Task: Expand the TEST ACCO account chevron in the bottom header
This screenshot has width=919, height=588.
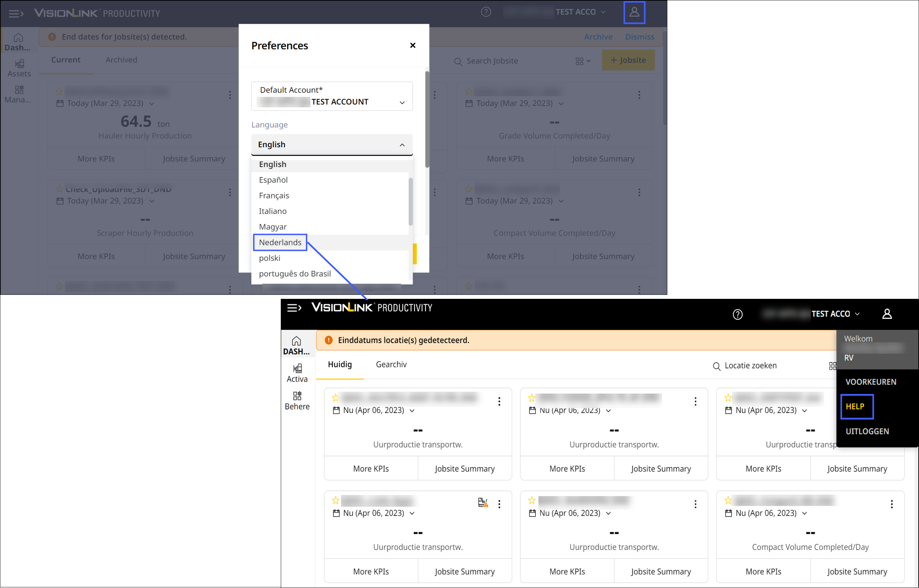Action: tap(857, 314)
